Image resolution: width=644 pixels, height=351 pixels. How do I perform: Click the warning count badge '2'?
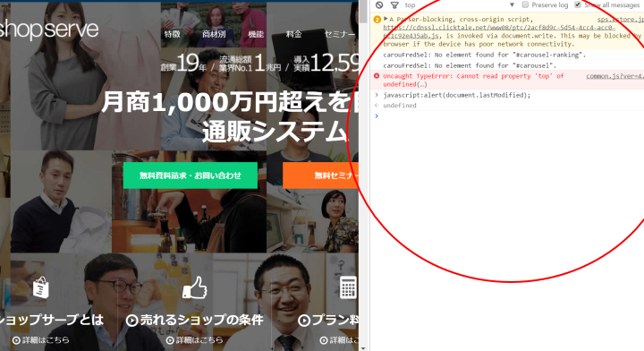pos(377,20)
